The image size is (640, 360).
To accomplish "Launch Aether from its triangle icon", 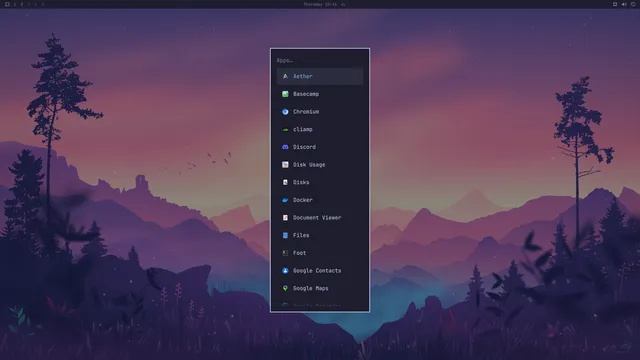I will coord(285,76).
